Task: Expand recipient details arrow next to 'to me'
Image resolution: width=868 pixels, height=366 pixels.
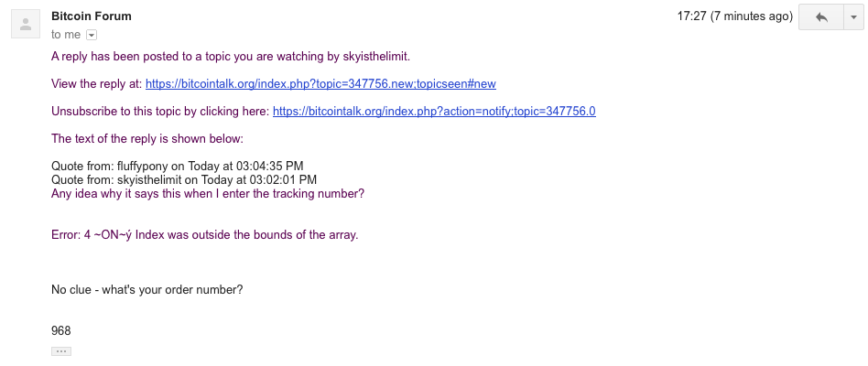Action: coord(92,35)
